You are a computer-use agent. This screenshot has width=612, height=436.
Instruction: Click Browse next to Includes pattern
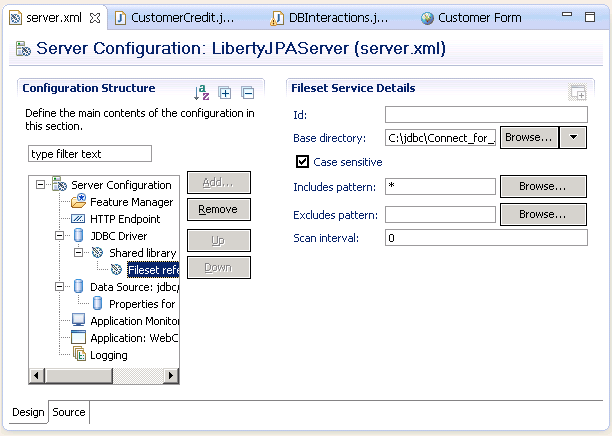pyautogui.click(x=543, y=186)
